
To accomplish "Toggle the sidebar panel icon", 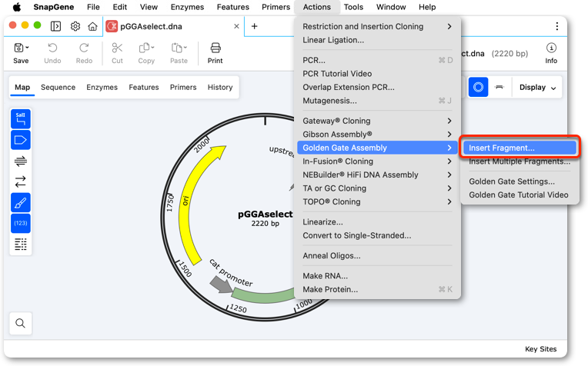I will coord(56,26).
